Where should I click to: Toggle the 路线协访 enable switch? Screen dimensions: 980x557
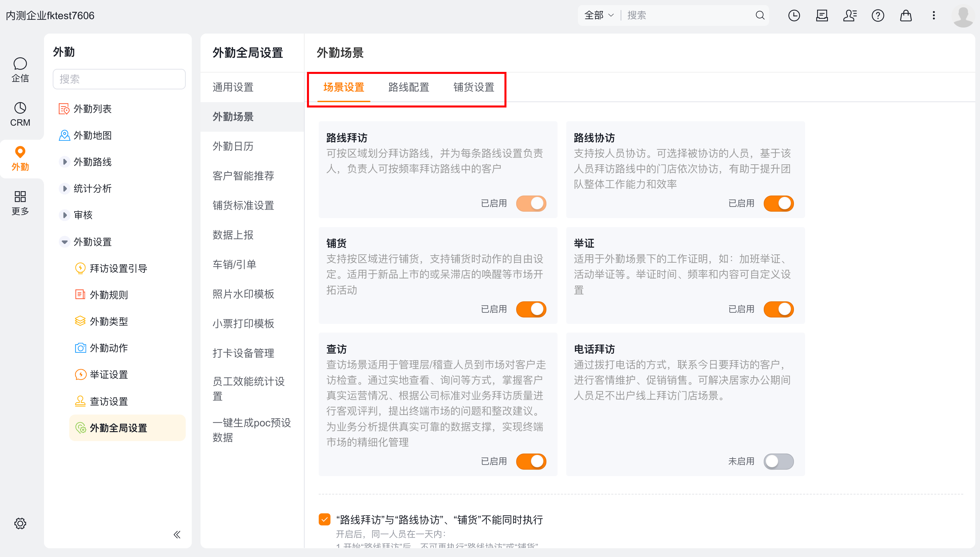(778, 203)
